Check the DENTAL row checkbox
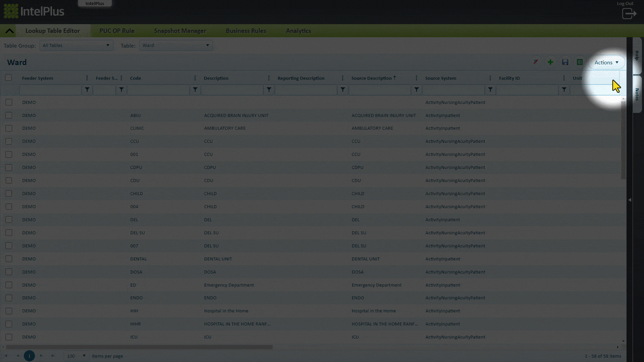This screenshot has width=644, height=362. pos(9,259)
